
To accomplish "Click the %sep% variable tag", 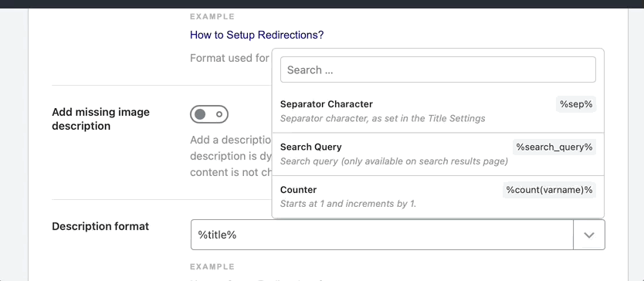I will [x=576, y=104].
